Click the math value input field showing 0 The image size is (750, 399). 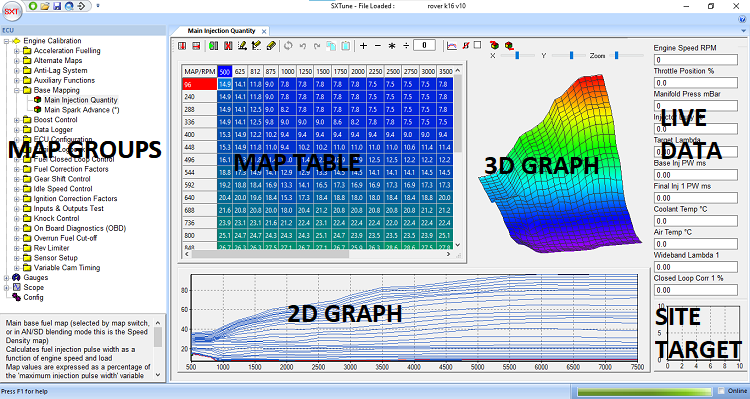[x=424, y=45]
